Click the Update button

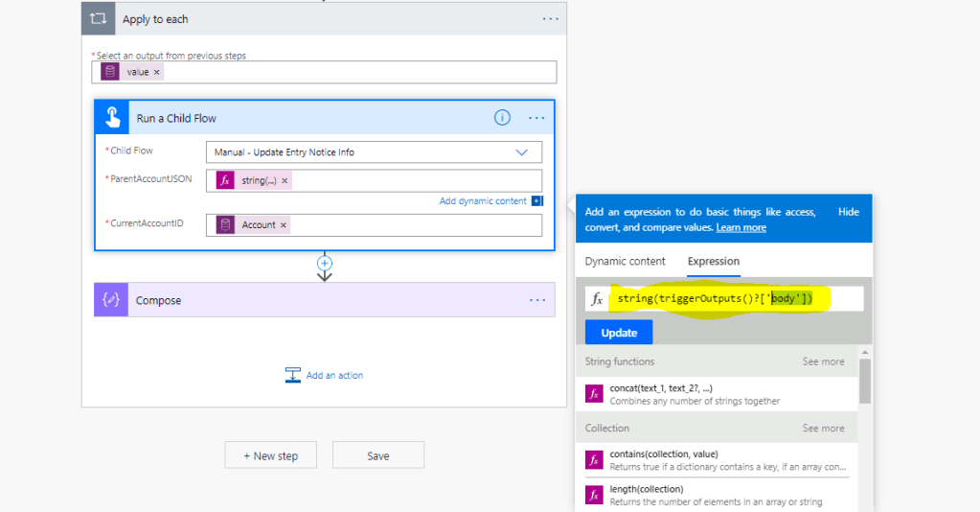tap(619, 333)
